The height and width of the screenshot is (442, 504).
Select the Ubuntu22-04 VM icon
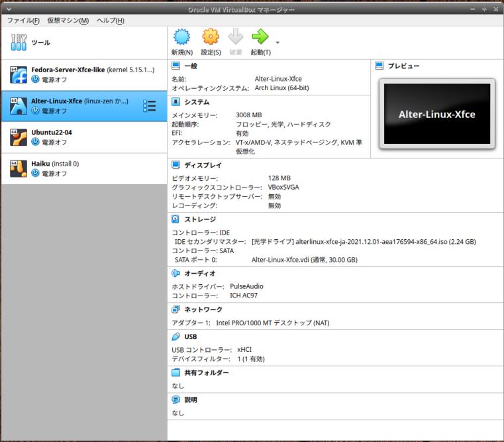[19, 137]
